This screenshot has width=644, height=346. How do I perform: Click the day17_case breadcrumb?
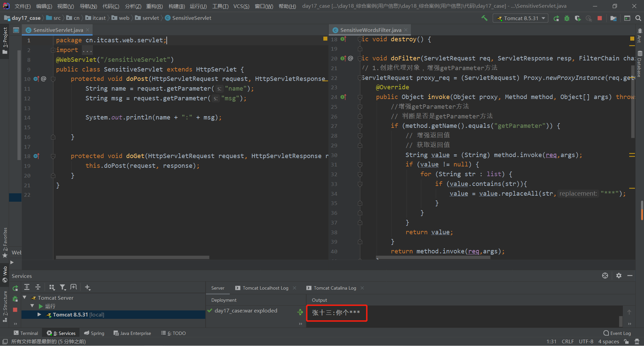[x=22, y=18]
